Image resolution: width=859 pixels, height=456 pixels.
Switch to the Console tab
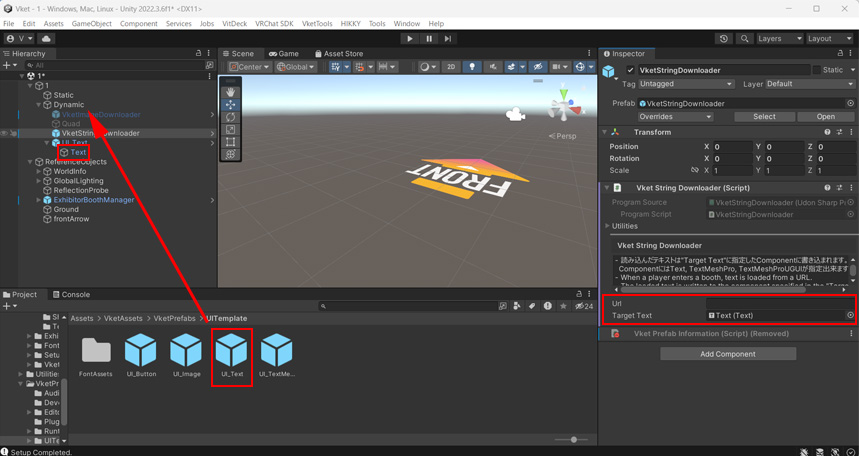(x=71, y=295)
